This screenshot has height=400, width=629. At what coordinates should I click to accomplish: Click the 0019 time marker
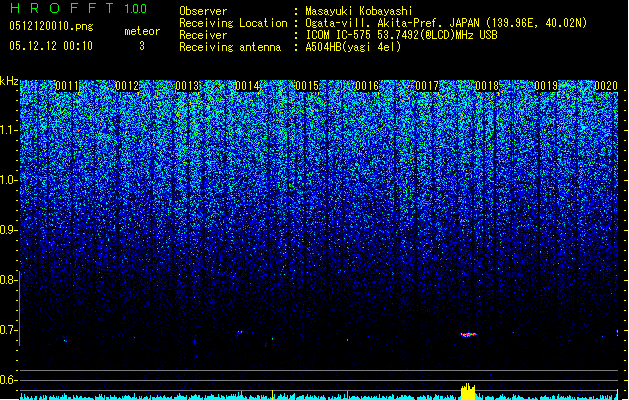546,86
